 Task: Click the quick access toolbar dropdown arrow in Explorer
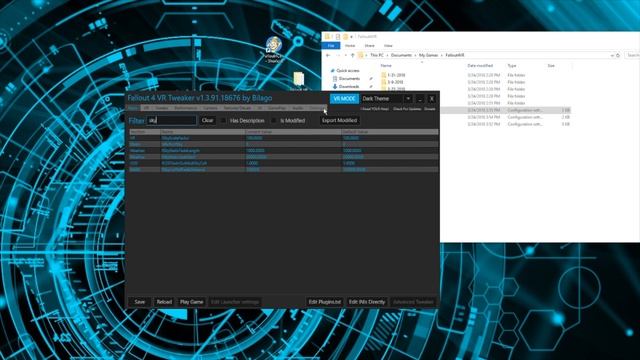pos(351,37)
